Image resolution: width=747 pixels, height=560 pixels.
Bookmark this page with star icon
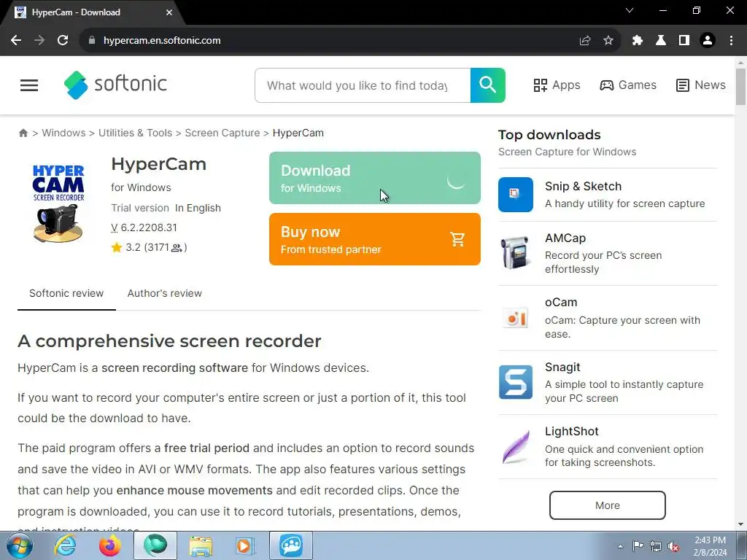(608, 41)
